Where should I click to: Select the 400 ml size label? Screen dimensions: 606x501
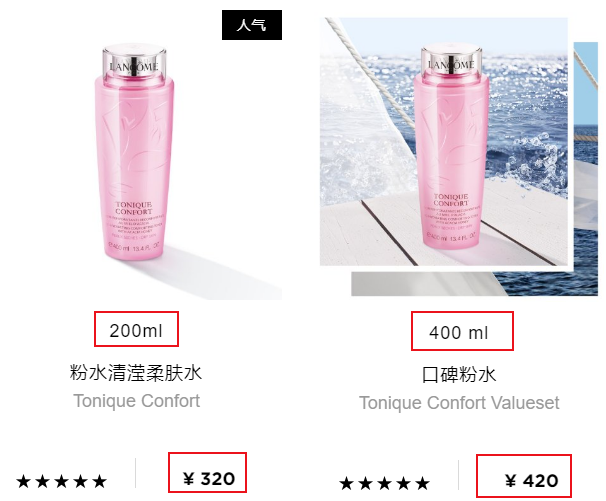458,332
